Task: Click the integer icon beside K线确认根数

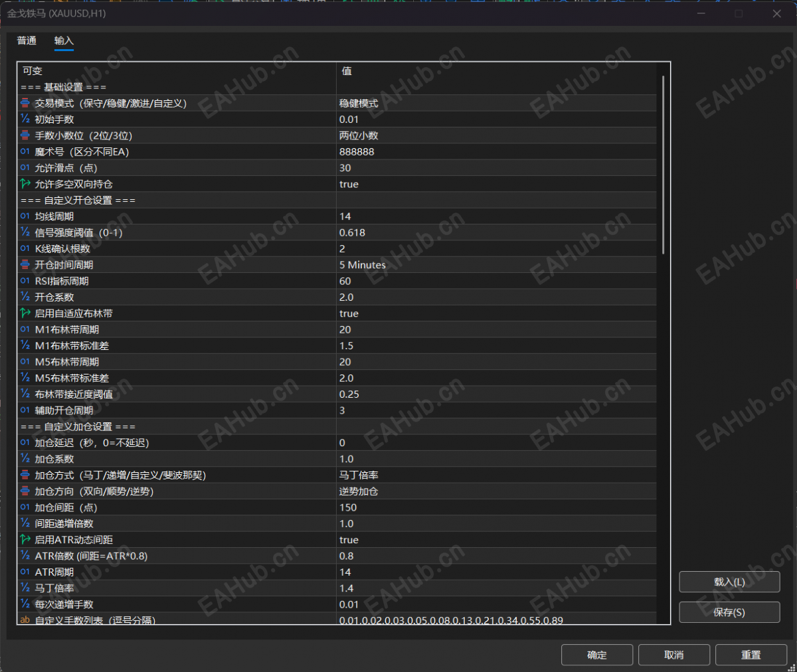Action: 25,248
